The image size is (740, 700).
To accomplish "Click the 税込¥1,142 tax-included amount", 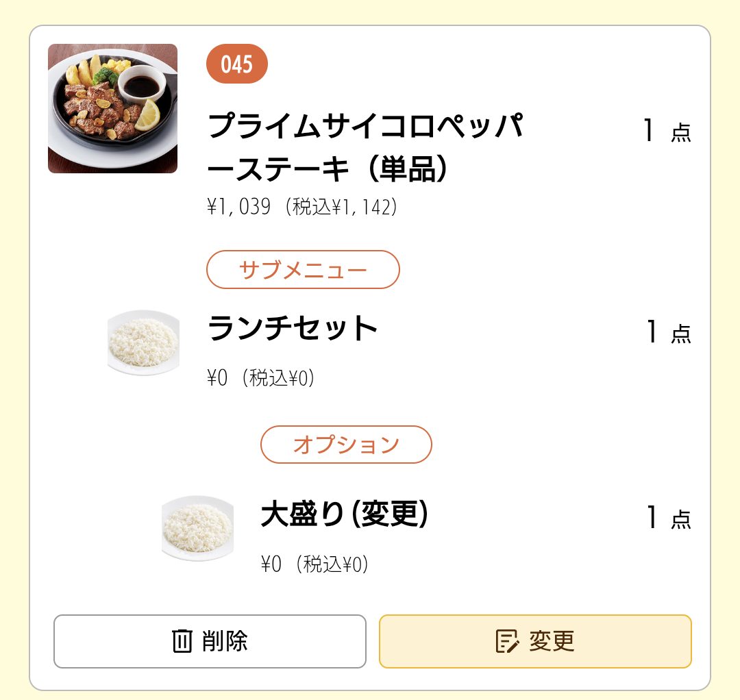I will pos(343,207).
